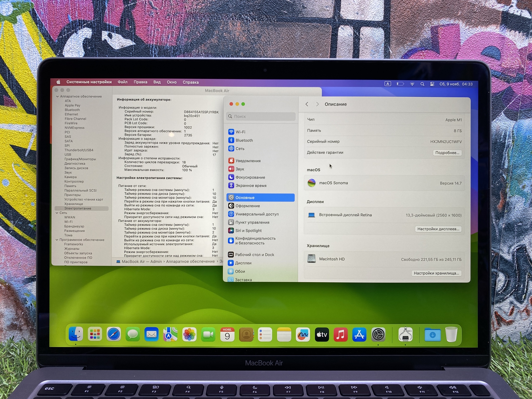This screenshot has width=532, height=399.
Task: Click Настройки хранилища... button
Action: [x=436, y=273]
